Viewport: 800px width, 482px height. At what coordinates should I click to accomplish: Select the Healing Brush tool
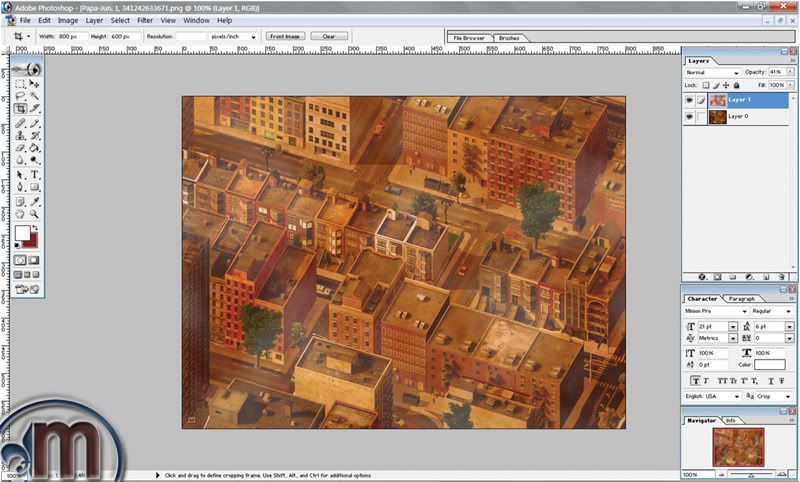click(20, 123)
